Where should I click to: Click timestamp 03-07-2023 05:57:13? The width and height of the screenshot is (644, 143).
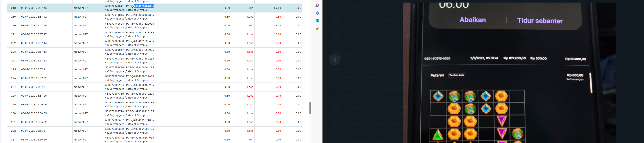(34, 52)
